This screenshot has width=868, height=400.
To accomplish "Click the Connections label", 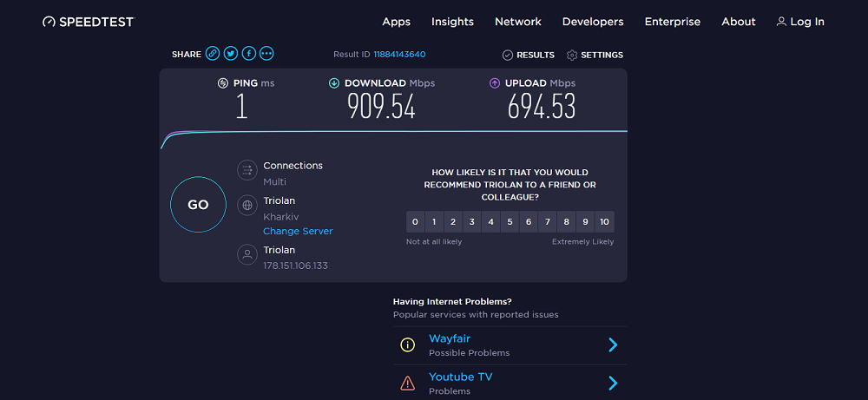I will pyautogui.click(x=293, y=166).
